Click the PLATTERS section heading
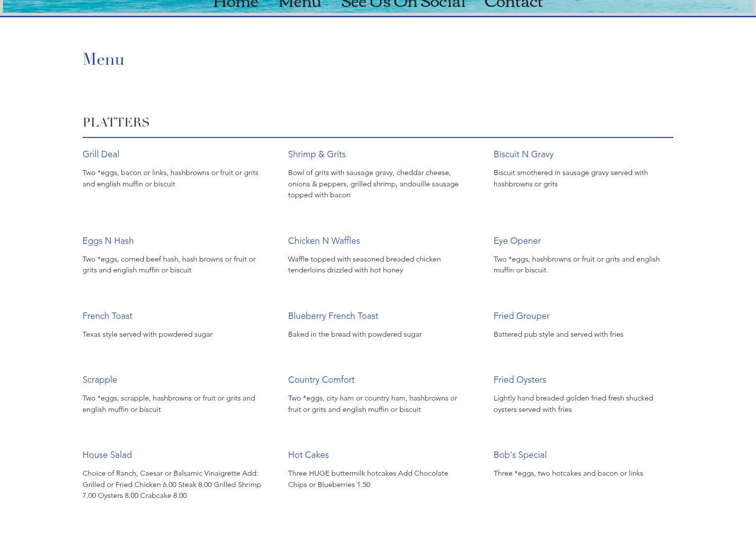Image resolution: width=756 pixels, height=535 pixels. coord(116,123)
